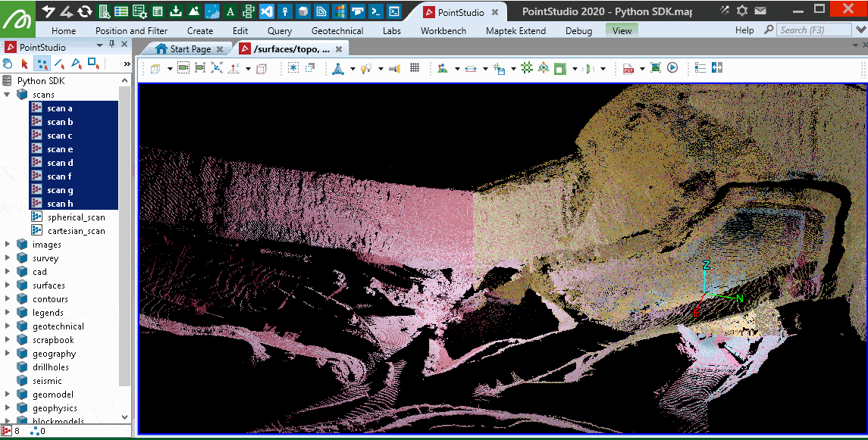The width and height of the screenshot is (868, 440).
Task: Expand the surfaces container in tree
Action: click(x=7, y=286)
